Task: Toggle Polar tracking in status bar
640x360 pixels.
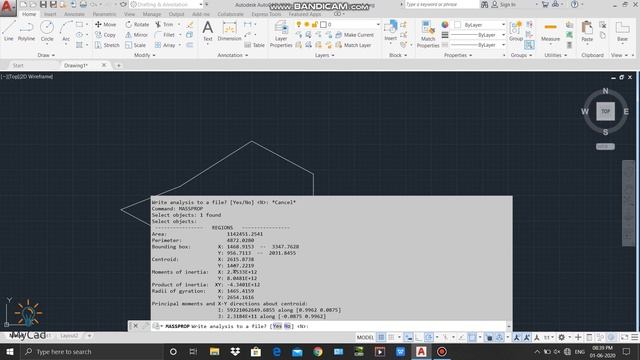Action: point(428,337)
